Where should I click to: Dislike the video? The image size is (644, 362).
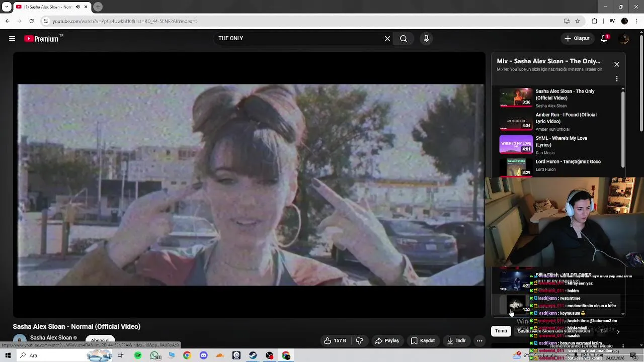[x=359, y=341]
